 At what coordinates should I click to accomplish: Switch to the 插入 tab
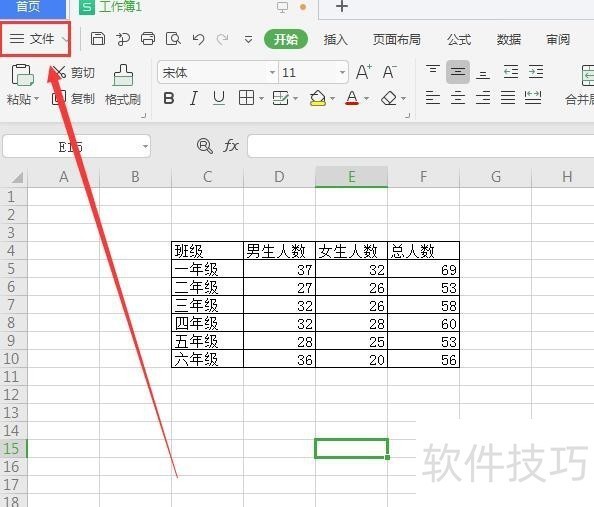(x=335, y=39)
